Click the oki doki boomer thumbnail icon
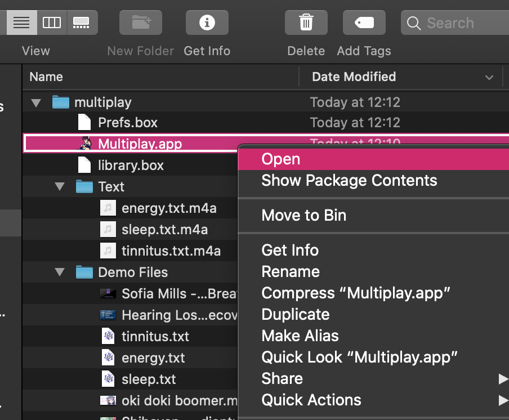Image resolution: width=509 pixels, height=420 pixels. (x=108, y=400)
